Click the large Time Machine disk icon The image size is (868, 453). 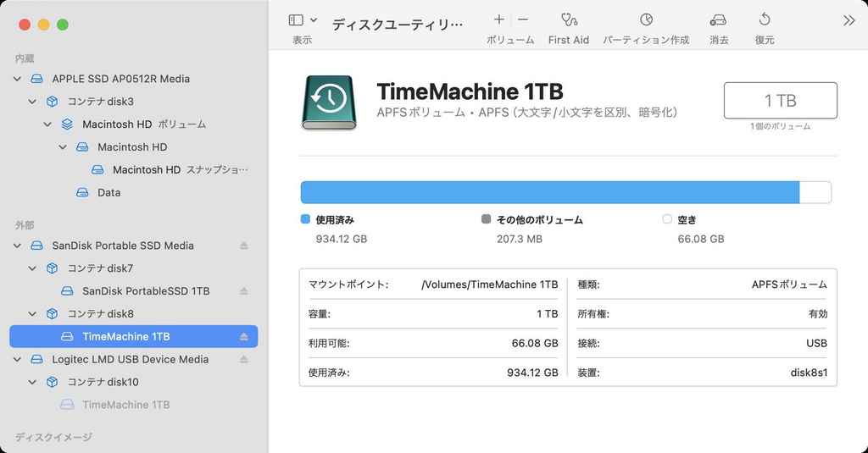(329, 103)
